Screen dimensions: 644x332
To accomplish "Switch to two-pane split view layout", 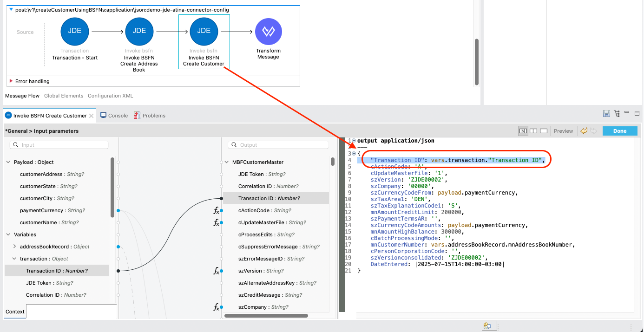I will click(533, 131).
